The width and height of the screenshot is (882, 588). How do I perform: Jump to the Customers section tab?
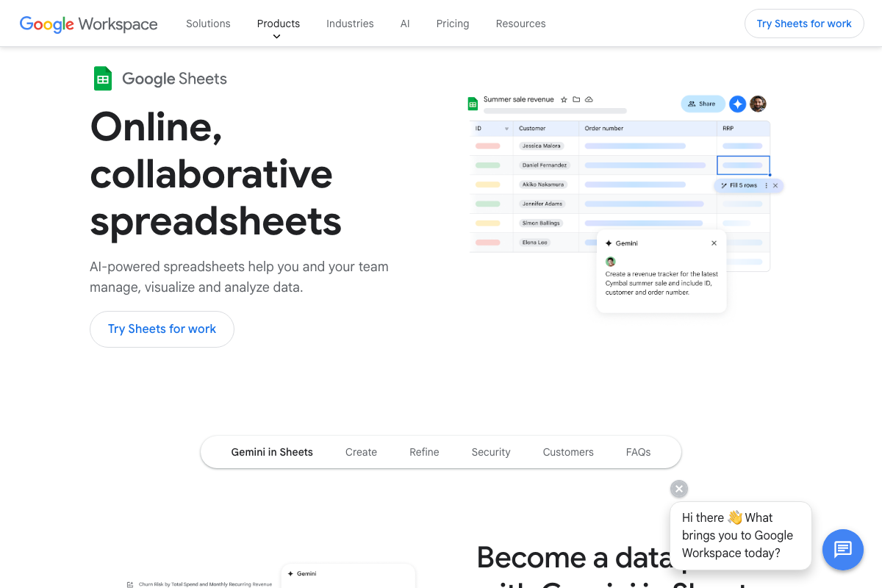(568, 452)
